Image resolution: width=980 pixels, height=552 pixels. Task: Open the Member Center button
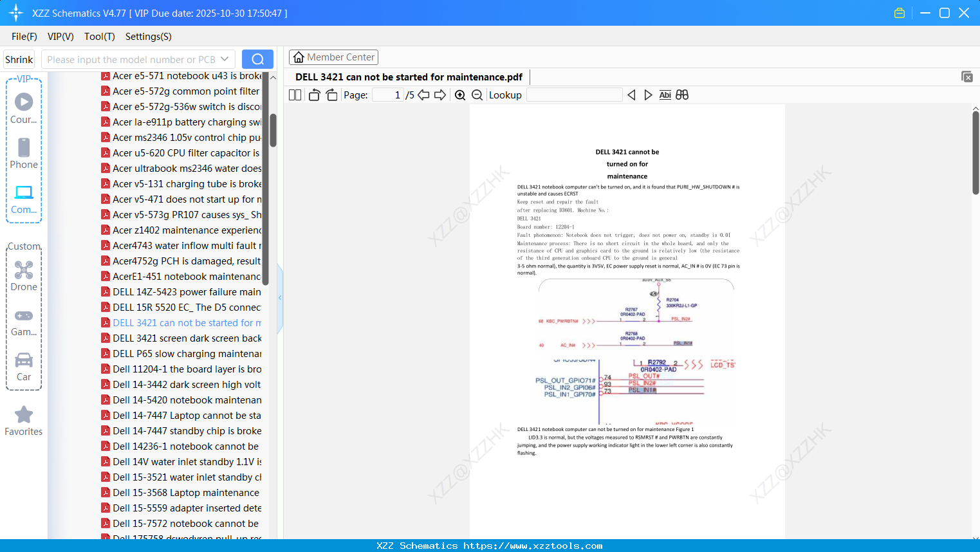click(333, 57)
